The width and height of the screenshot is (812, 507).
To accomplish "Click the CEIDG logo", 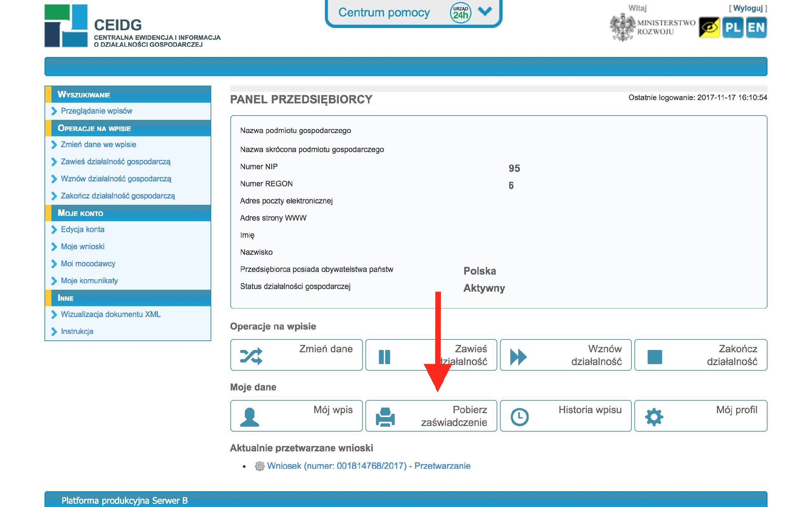I will point(66,26).
